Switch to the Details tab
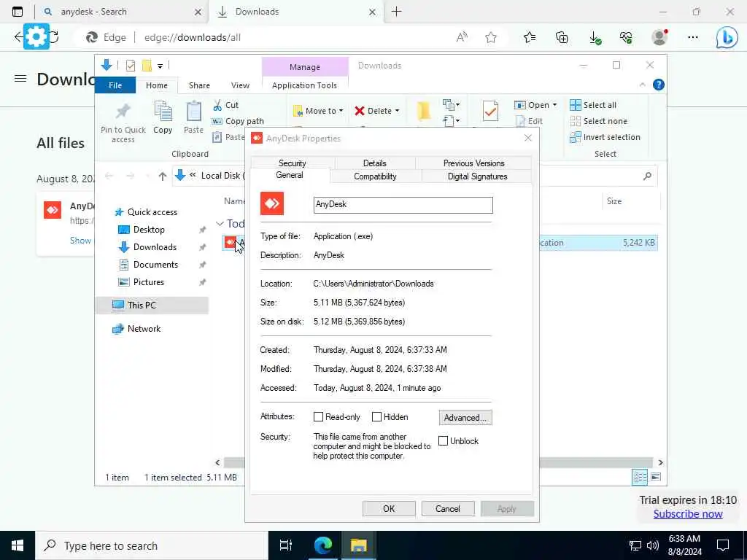The height and width of the screenshot is (560, 747). 375,163
